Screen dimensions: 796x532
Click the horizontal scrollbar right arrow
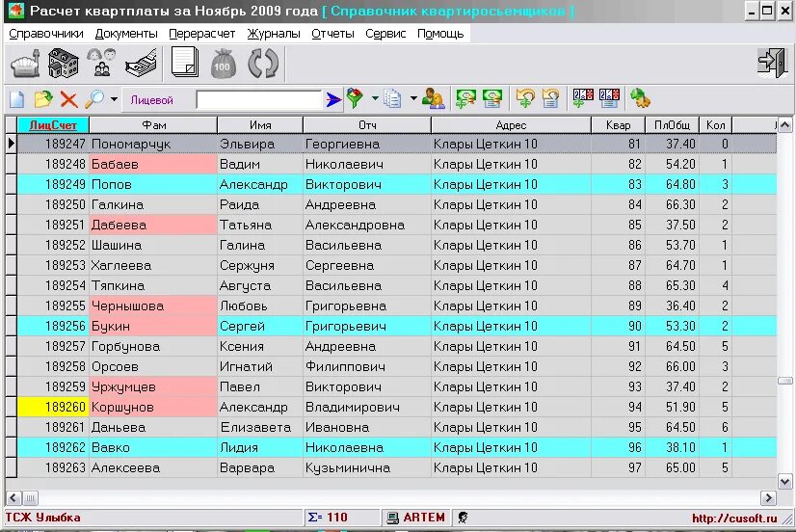[768, 498]
